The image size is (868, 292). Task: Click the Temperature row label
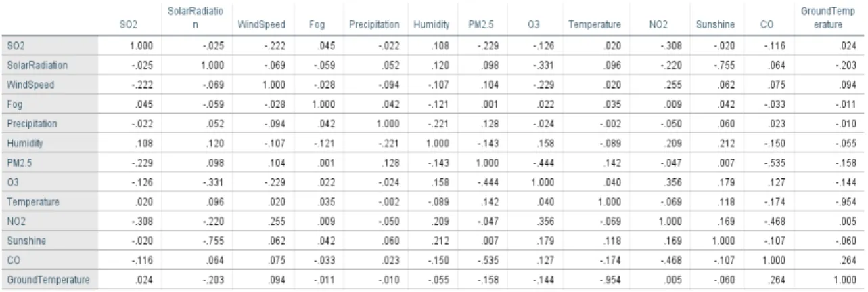click(x=32, y=202)
